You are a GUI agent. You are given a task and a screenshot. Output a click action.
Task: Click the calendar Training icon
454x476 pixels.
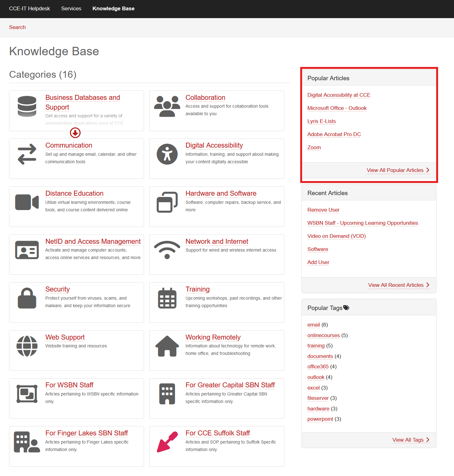167,298
